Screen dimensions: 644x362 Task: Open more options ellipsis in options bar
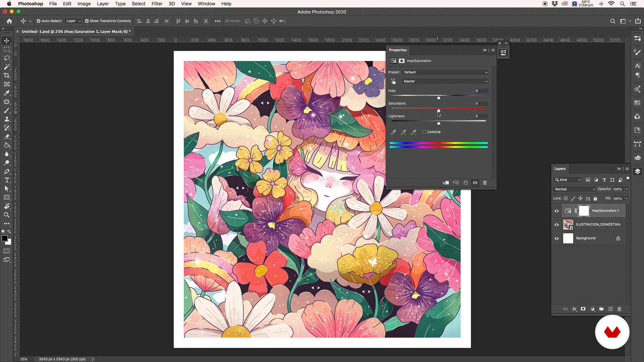(x=218, y=21)
